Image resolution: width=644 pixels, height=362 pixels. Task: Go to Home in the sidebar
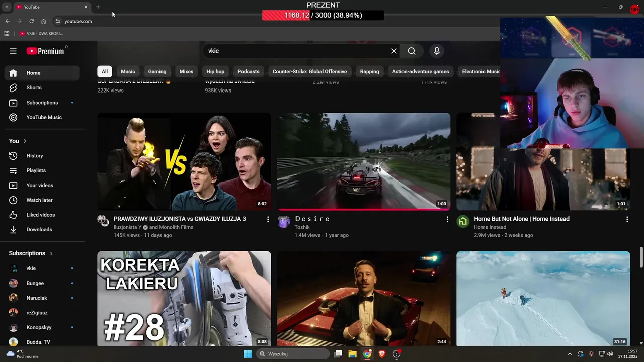(x=42, y=73)
